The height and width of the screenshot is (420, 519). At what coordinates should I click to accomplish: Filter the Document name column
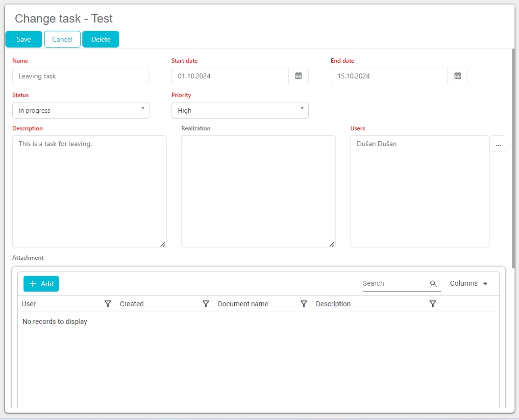point(304,304)
